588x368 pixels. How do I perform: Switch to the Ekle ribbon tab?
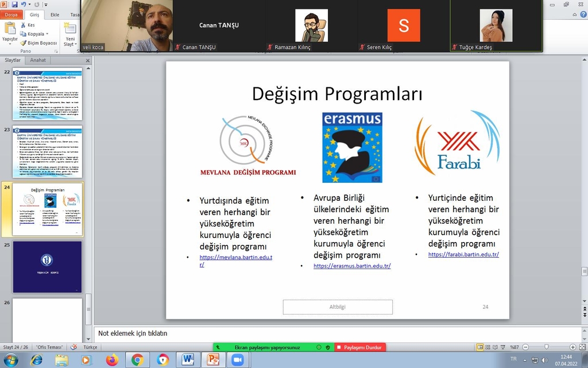point(55,14)
